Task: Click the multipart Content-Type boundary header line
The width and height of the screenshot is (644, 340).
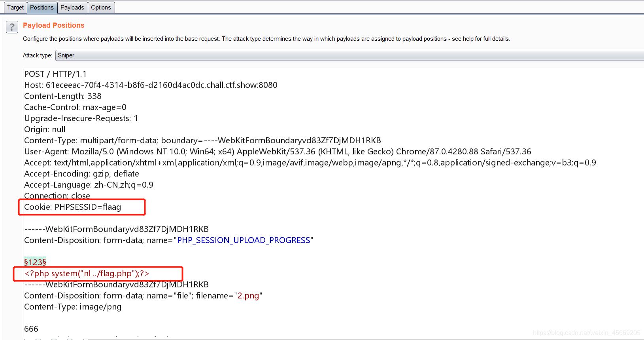Action: [202, 141]
